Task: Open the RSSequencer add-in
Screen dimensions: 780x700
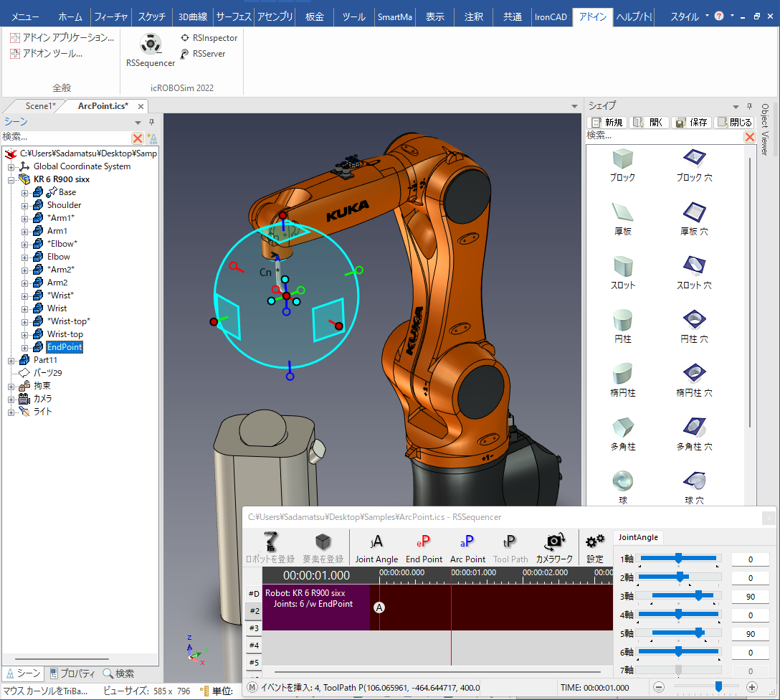Action: tap(150, 51)
